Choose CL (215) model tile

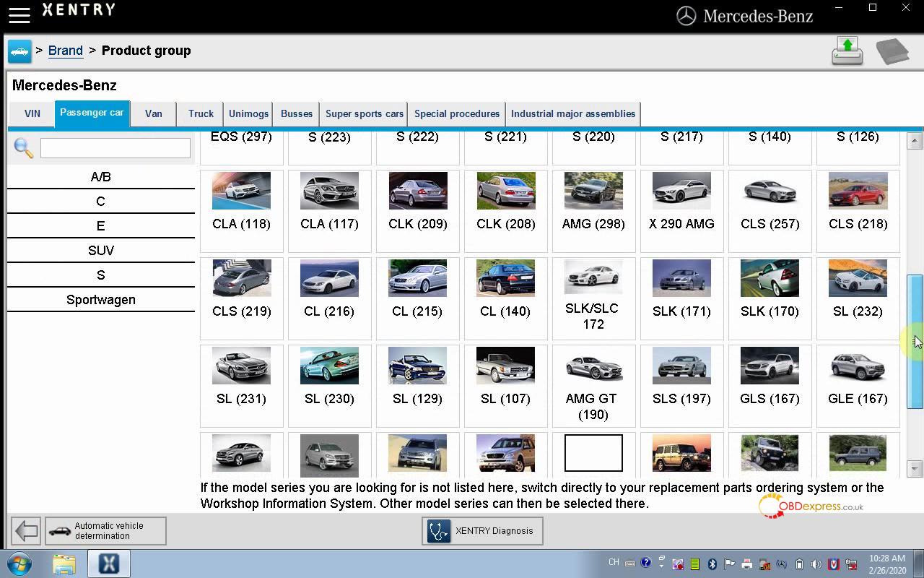pos(417,298)
